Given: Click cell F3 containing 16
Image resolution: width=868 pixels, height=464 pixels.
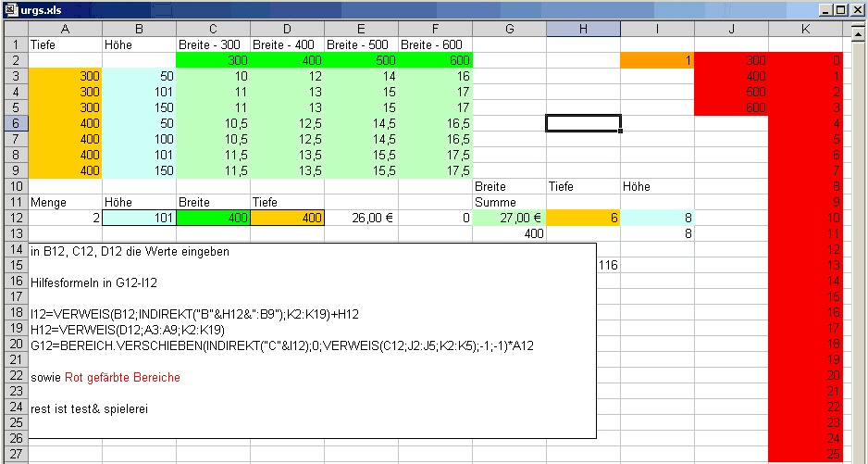Looking at the screenshot, I should point(436,76).
